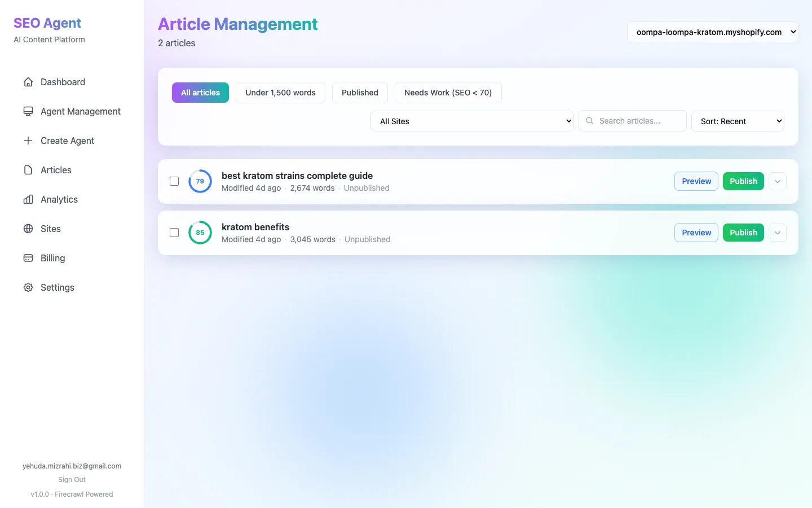This screenshot has height=508, width=812.
Task: Open the Sort: Recent dropdown
Action: (738, 121)
